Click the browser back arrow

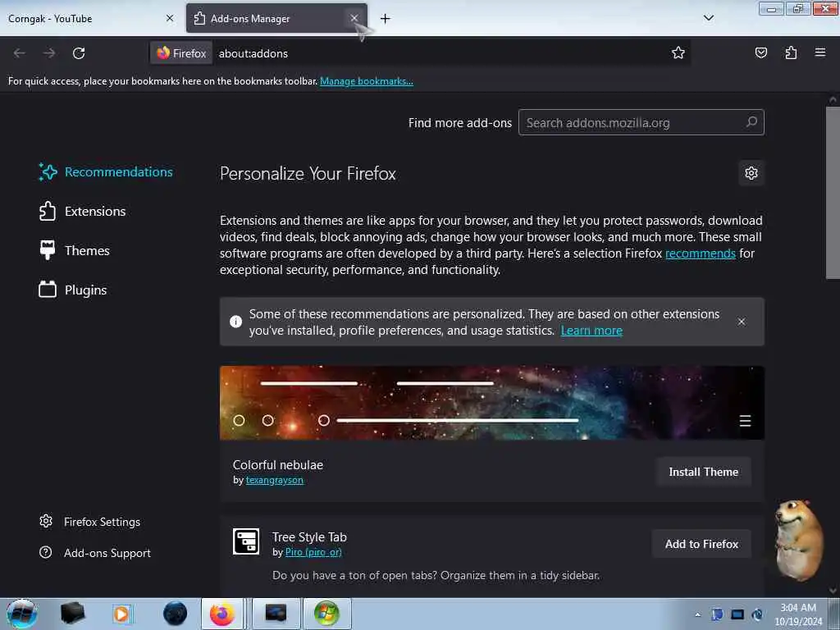20,53
